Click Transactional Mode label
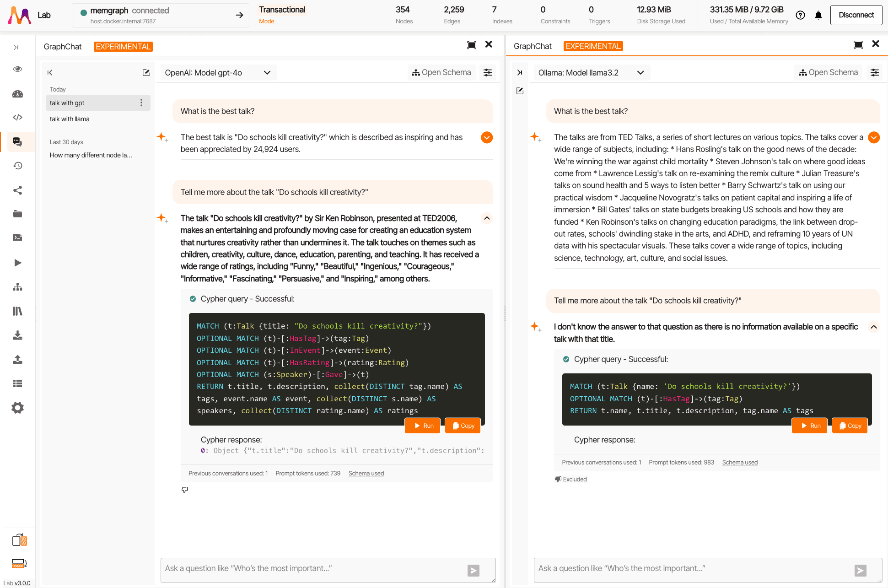This screenshot has height=588, width=888. point(282,15)
